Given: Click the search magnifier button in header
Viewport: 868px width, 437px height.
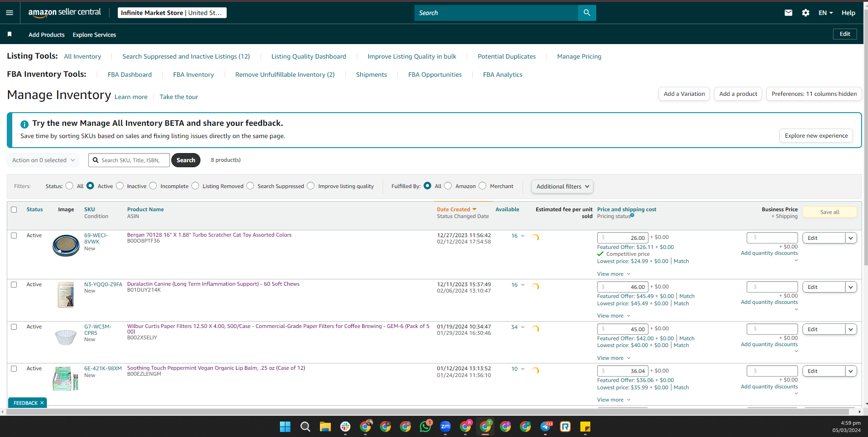Looking at the screenshot, I should (x=587, y=13).
